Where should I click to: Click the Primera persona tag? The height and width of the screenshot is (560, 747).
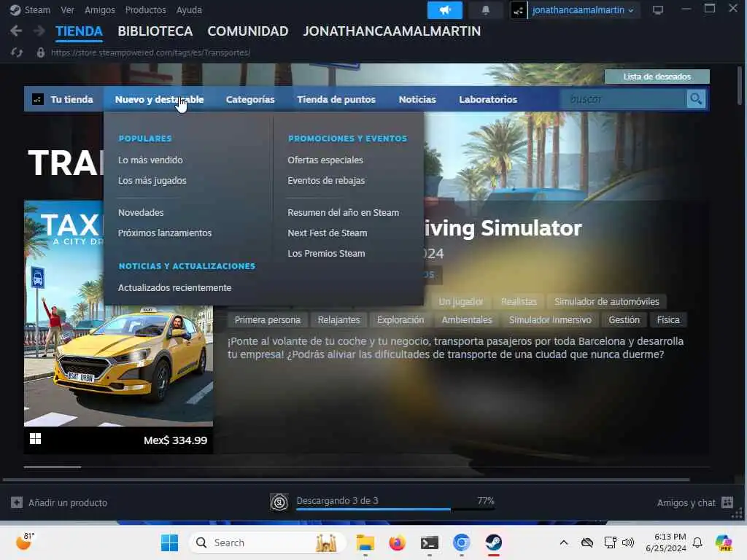(x=267, y=319)
